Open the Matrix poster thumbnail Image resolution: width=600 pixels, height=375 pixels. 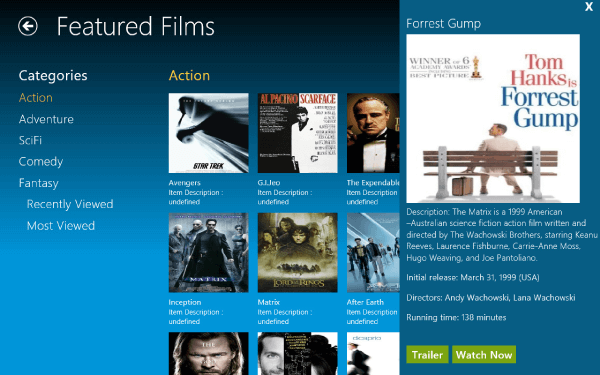click(x=209, y=253)
